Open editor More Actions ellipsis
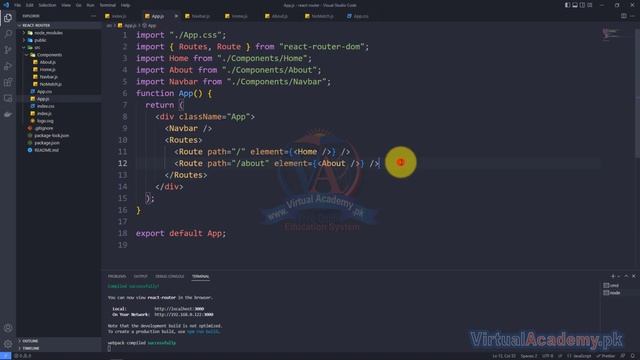This screenshot has height=360, width=640. tap(633, 16)
